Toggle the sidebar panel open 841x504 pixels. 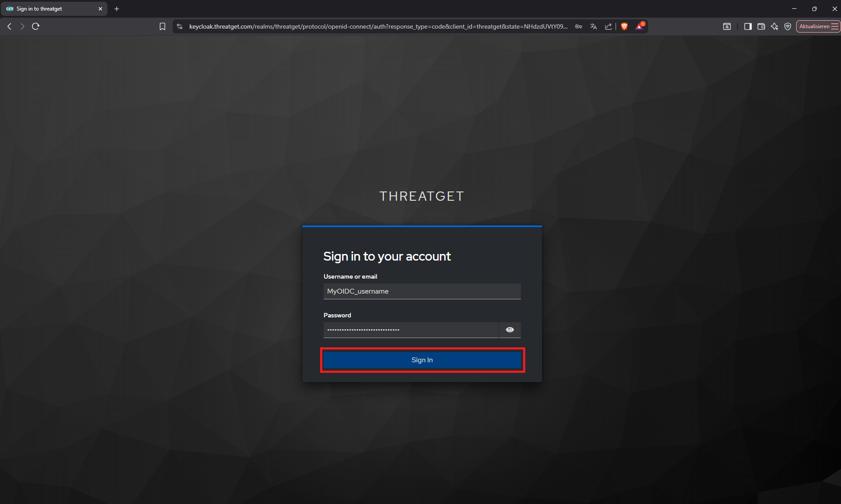pyautogui.click(x=747, y=26)
